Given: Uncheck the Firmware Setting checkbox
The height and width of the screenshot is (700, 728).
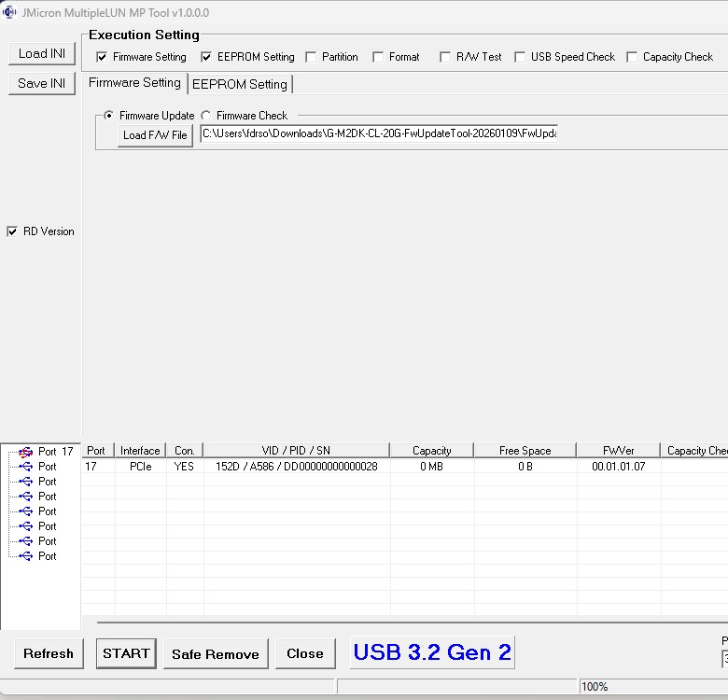Looking at the screenshot, I should point(102,57).
